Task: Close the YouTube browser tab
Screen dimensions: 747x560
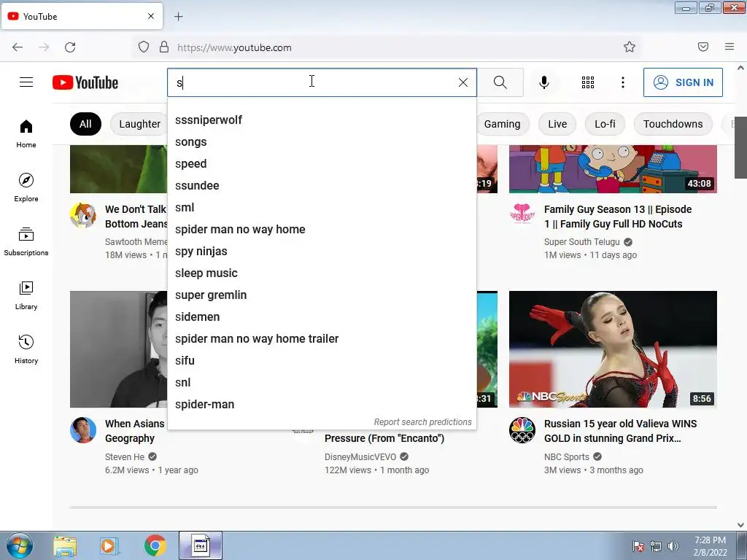Action: point(151,16)
